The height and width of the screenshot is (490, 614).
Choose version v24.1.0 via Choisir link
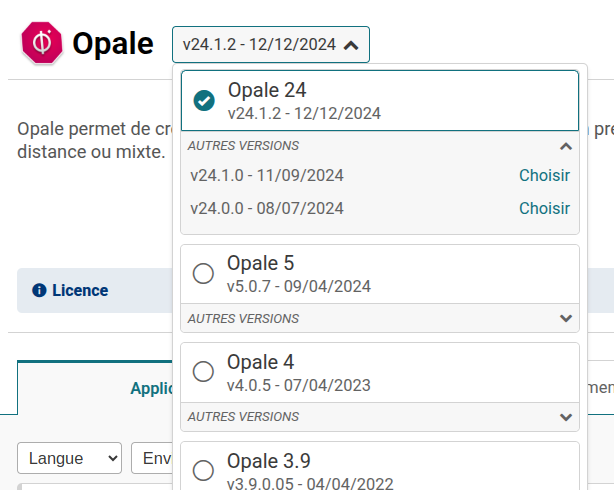(544, 175)
